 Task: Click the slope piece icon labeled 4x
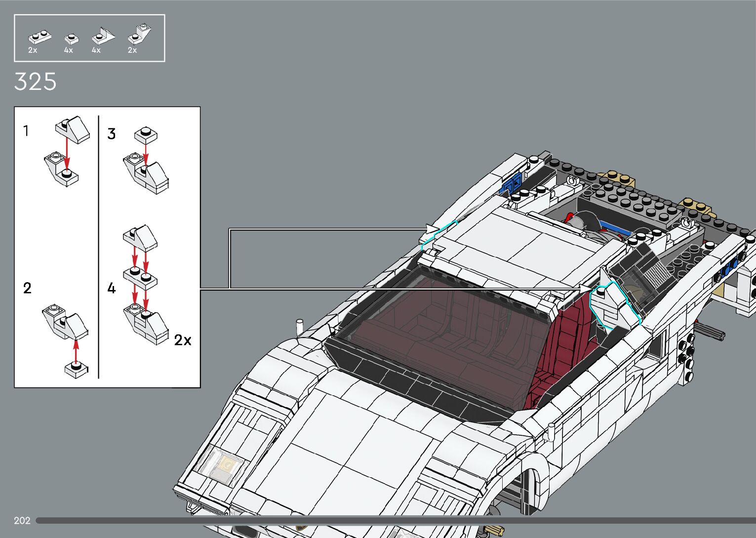103,36
